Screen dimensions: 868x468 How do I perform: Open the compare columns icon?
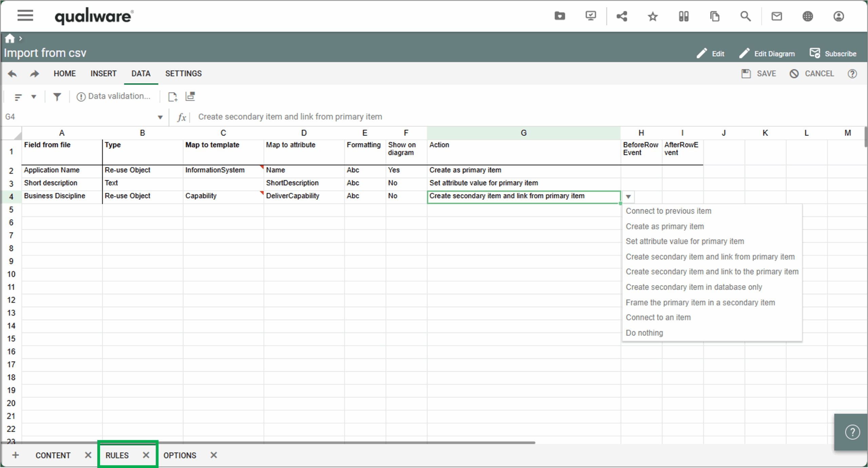684,16
